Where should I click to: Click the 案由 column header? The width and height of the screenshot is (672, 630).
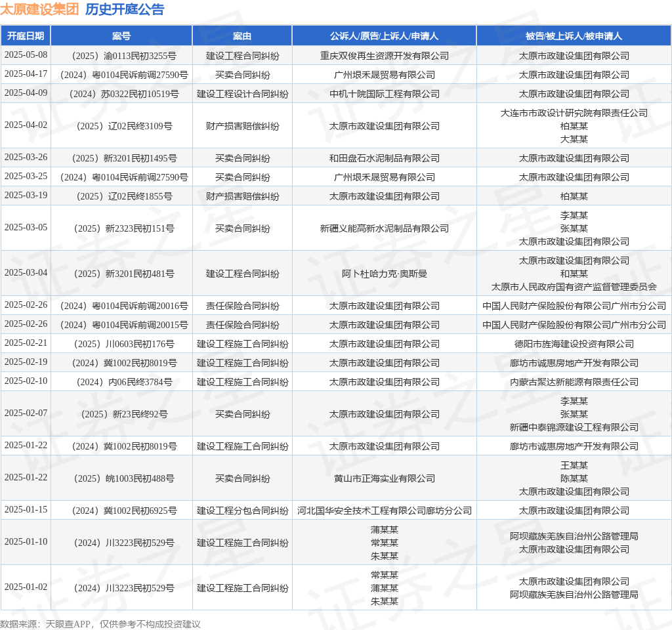click(x=242, y=36)
